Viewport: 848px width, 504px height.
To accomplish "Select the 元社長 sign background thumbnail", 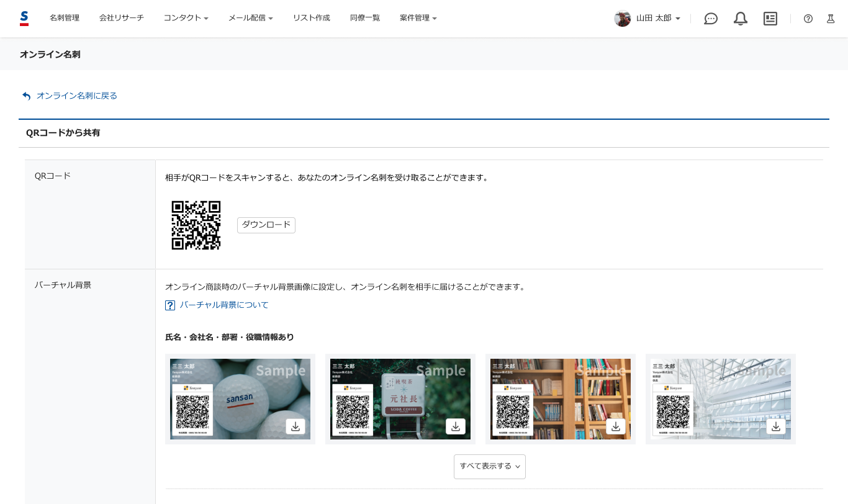I will [x=400, y=399].
